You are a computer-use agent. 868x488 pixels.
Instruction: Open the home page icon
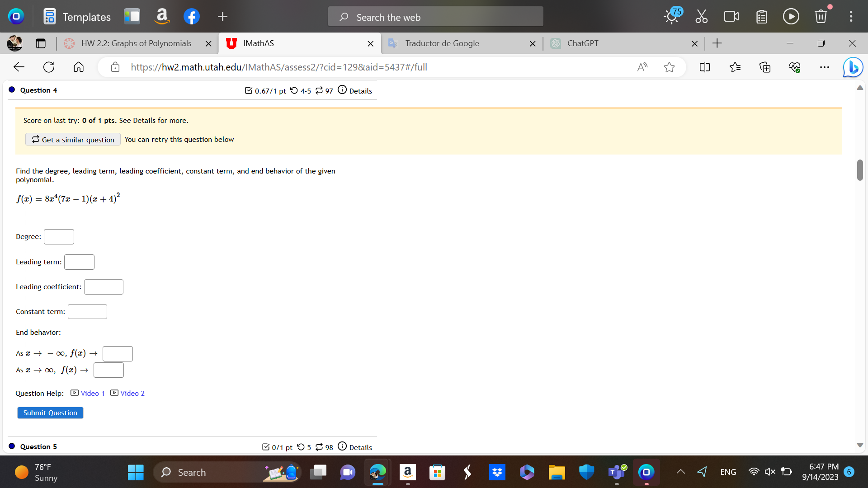[x=79, y=67]
